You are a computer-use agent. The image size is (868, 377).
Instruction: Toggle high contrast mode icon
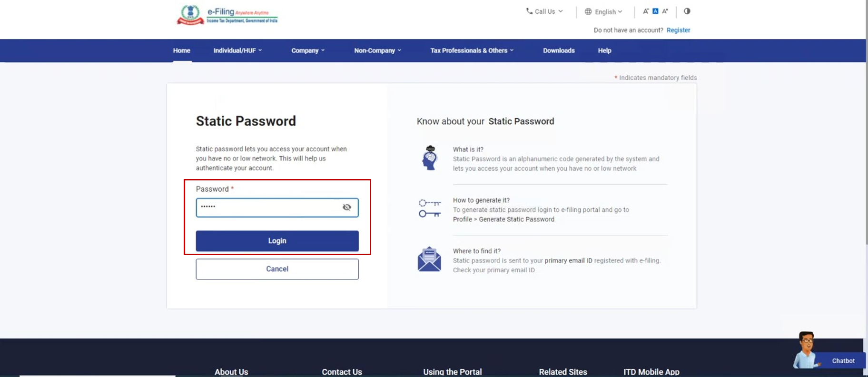(687, 11)
